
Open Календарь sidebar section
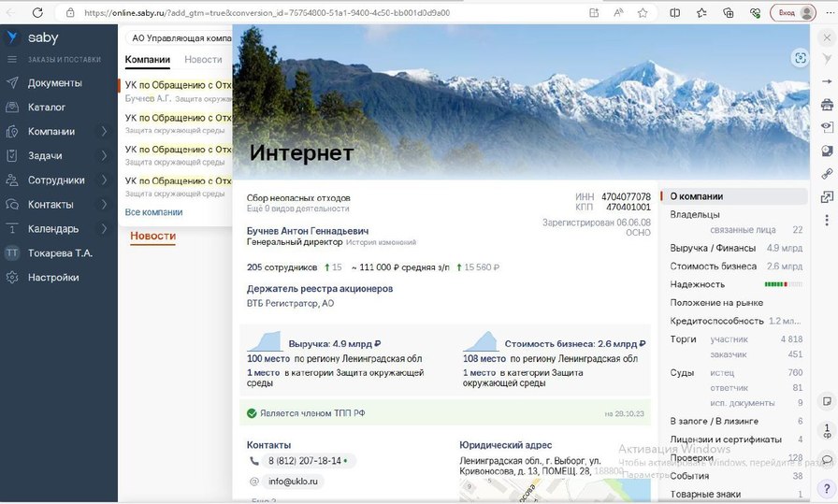[53, 229]
